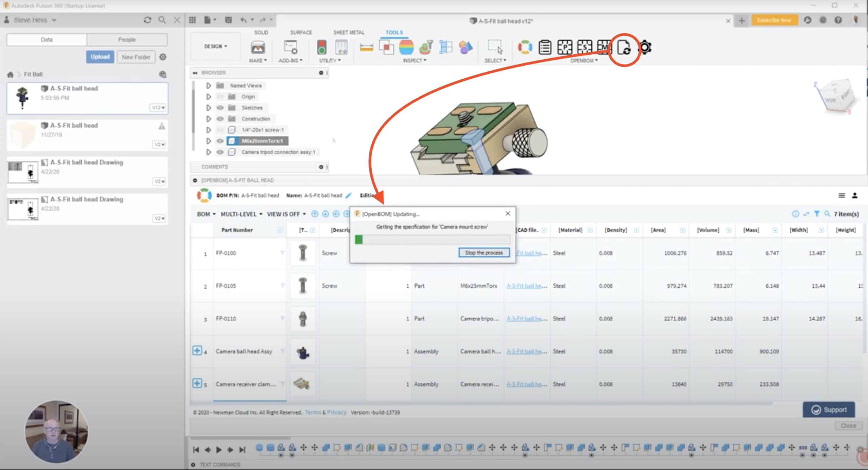Refresh the data panel
The height and width of the screenshot is (470, 868).
(147, 20)
